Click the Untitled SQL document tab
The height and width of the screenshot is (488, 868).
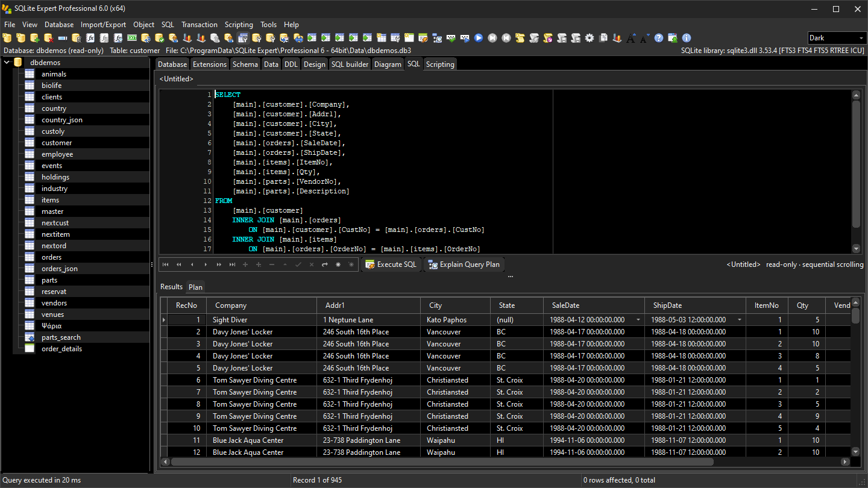177,79
